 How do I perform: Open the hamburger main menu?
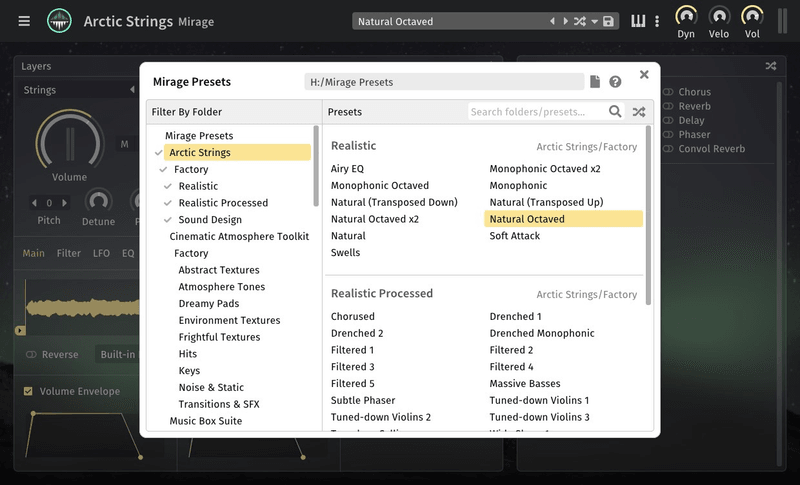coord(24,21)
